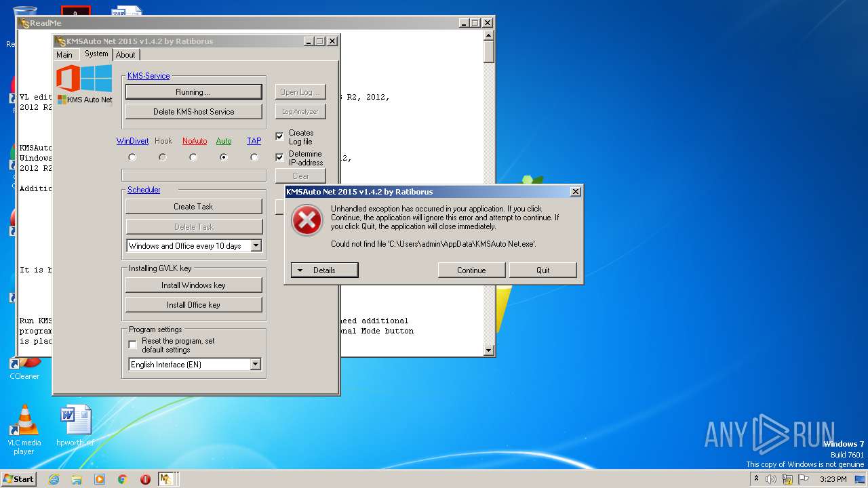Open the Start menu
This screenshot has width=868, height=488.
(18, 479)
